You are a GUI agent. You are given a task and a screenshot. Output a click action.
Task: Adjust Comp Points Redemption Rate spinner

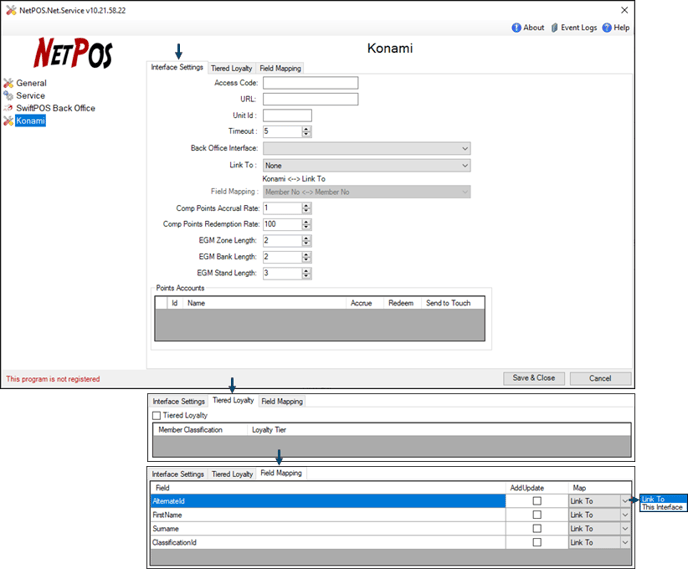tap(306, 224)
